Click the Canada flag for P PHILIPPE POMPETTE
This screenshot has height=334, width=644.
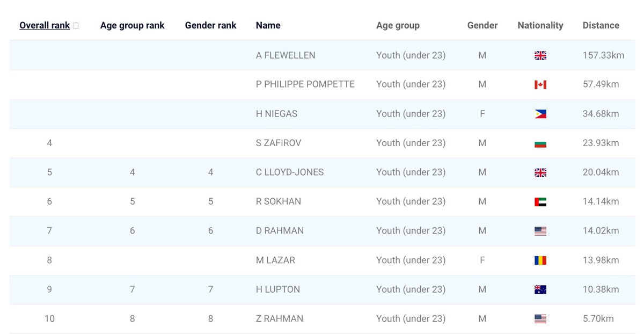click(540, 85)
